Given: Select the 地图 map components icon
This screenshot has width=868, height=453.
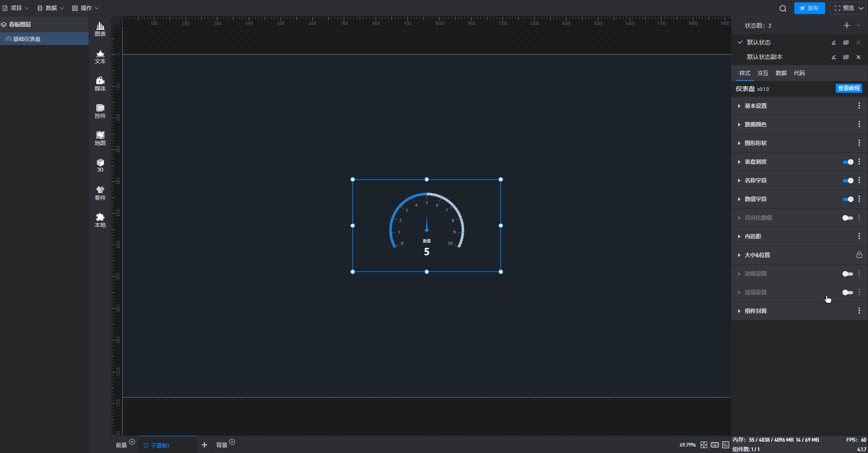Looking at the screenshot, I should click(x=100, y=138).
